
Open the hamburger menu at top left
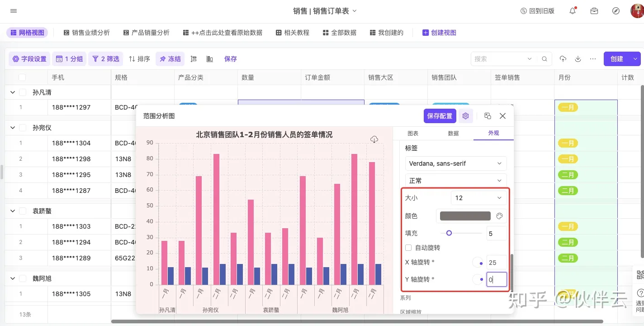click(14, 11)
